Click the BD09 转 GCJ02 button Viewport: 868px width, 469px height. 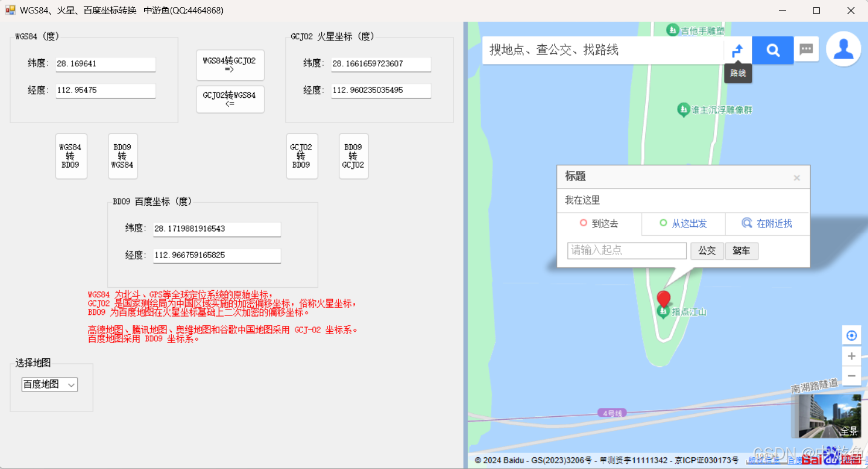coord(353,156)
